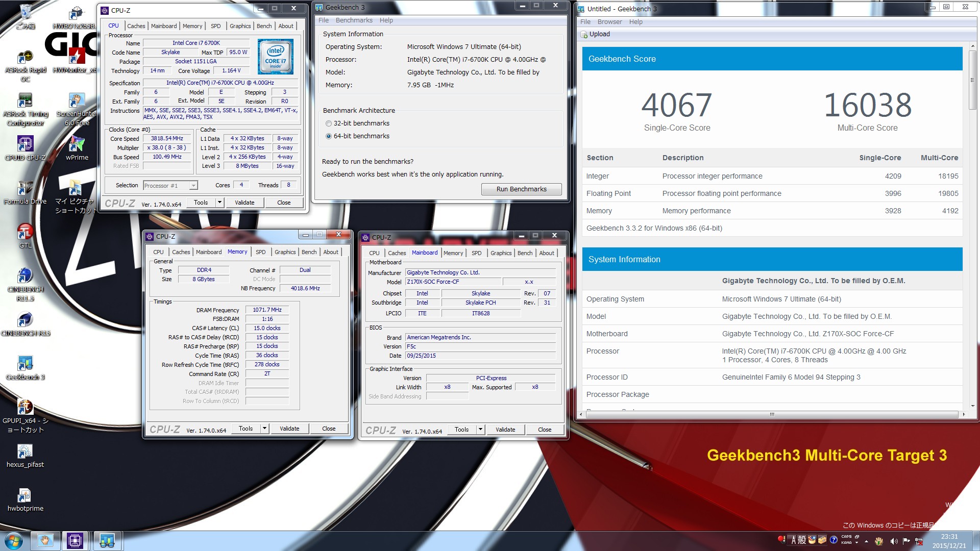Select 32-bit benchmarks radio button
The height and width of the screenshot is (551, 980).
(x=329, y=123)
